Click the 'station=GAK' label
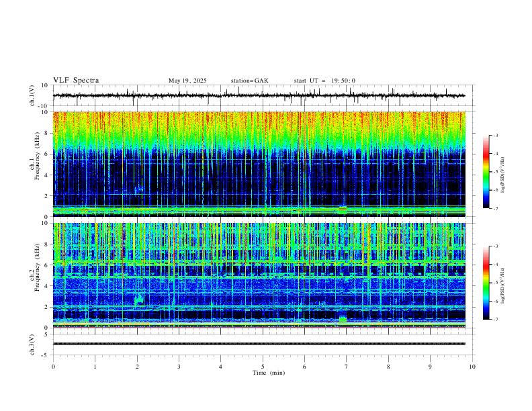This screenshot has width=532, height=411. (250, 81)
